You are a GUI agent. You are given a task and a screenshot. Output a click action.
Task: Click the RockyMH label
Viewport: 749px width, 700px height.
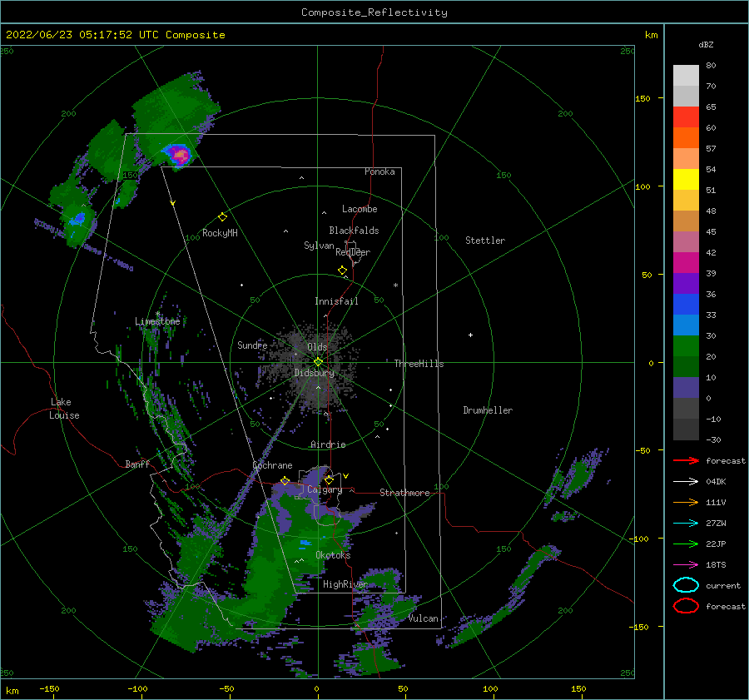point(220,233)
